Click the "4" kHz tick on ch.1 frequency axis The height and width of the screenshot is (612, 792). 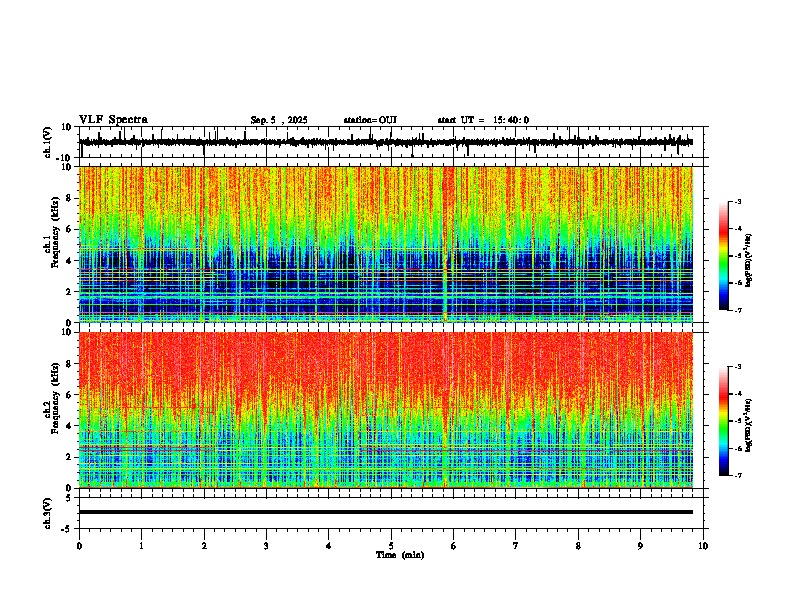(x=70, y=261)
